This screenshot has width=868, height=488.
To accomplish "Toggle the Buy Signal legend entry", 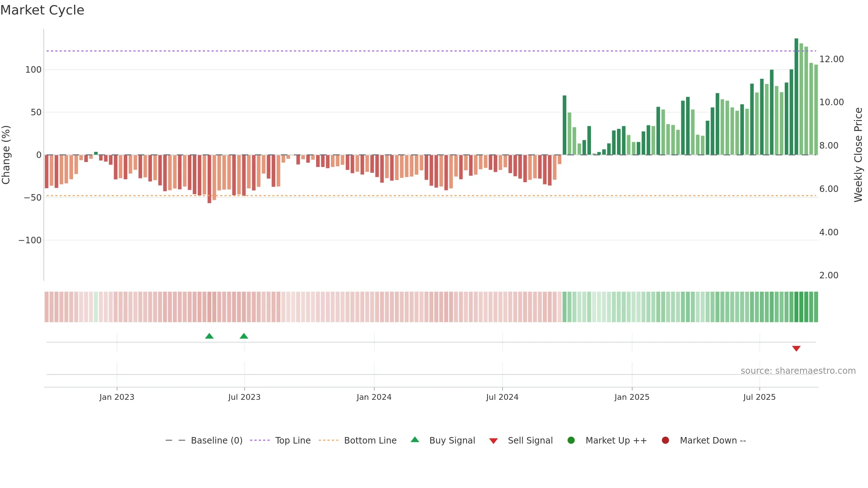I will pyautogui.click(x=443, y=440).
